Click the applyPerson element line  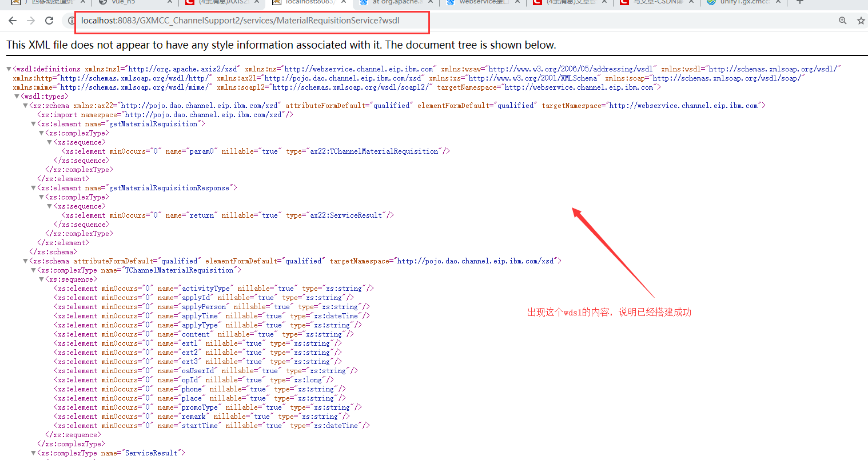coord(212,307)
